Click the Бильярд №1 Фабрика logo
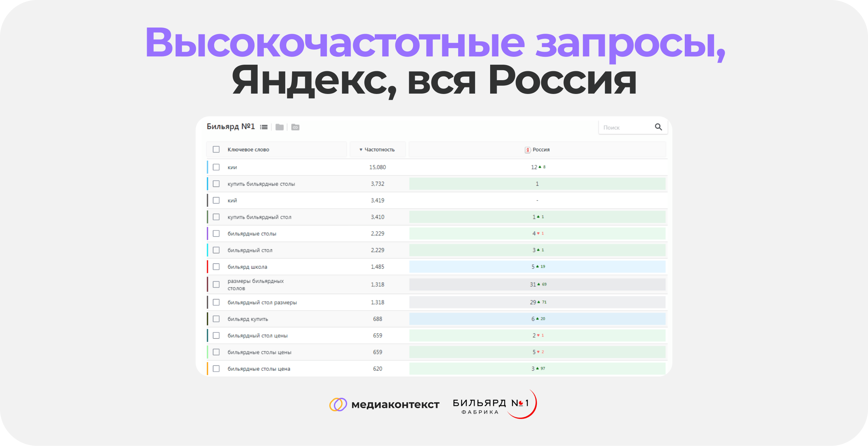Image resolution: width=868 pixels, height=446 pixels. pyautogui.click(x=495, y=404)
